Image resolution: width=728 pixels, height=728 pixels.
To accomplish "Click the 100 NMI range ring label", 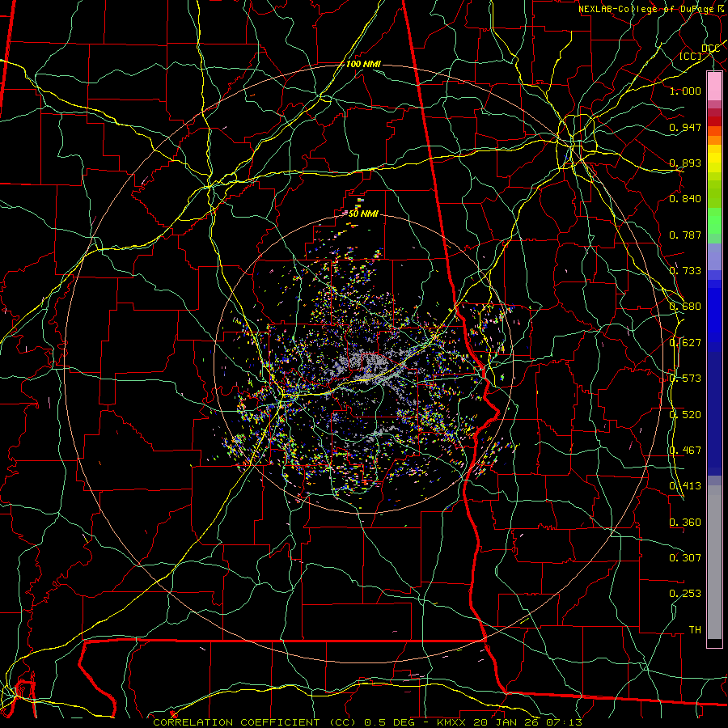I will click(x=363, y=64).
